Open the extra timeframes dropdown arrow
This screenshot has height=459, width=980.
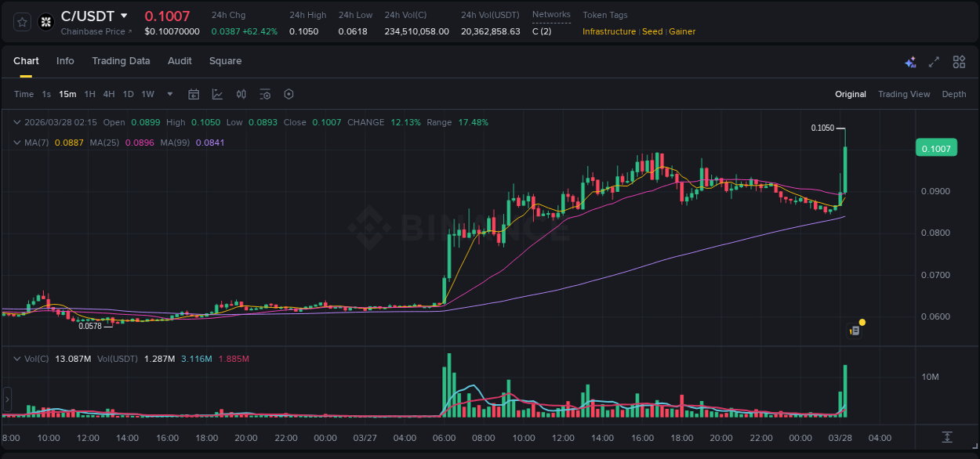(x=169, y=94)
